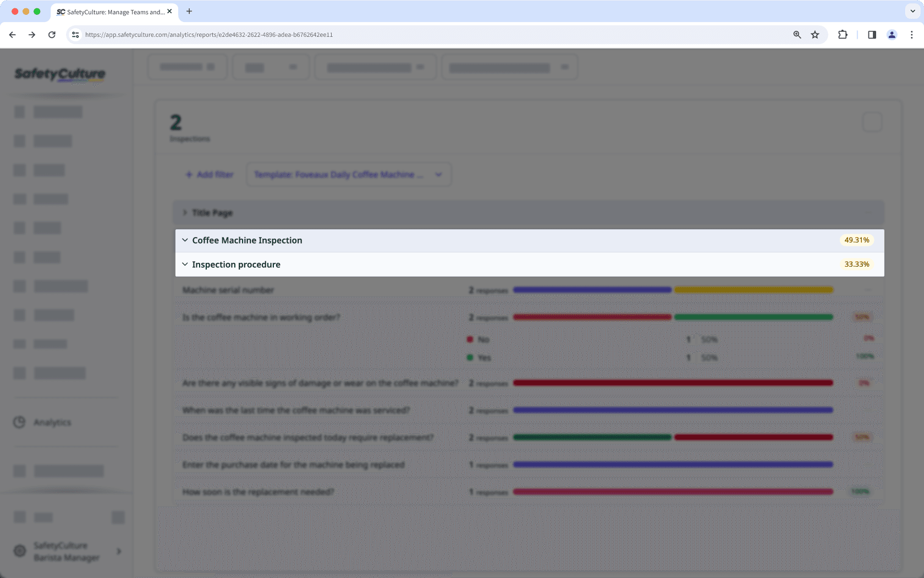Open the browser extensions puzzle icon

[x=843, y=35]
